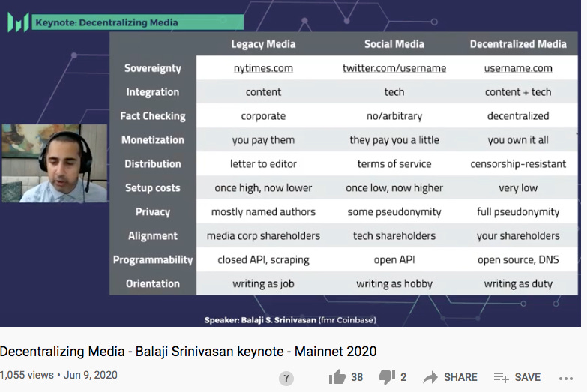Click the 'Alignment' row label

click(153, 236)
